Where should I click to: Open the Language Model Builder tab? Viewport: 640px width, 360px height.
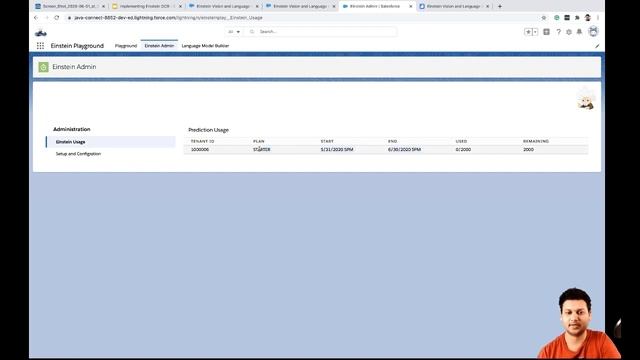point(205,46)
